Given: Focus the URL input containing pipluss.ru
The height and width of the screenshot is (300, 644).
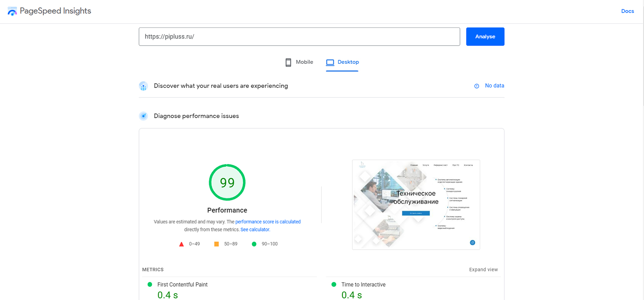Looking at the screenshot, I should coord(299,37).
